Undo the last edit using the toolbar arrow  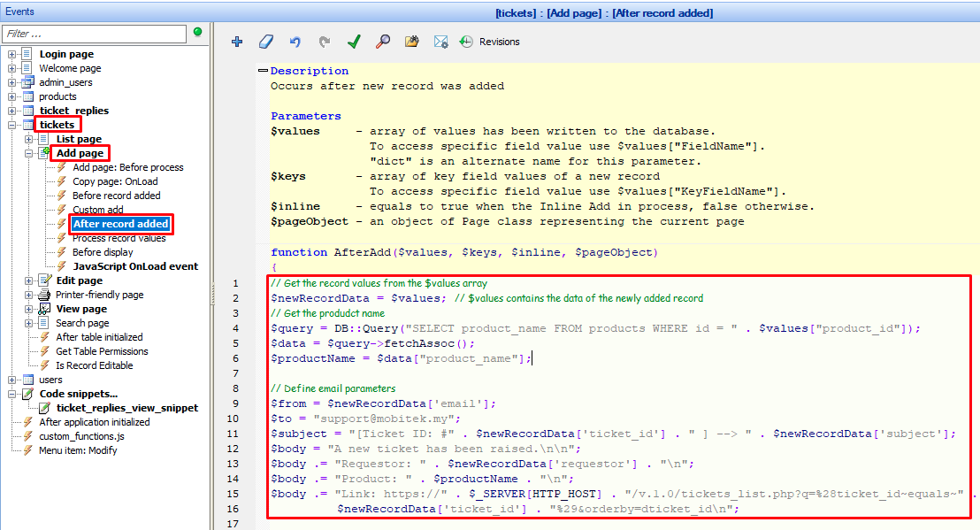[x=295, y=42]
